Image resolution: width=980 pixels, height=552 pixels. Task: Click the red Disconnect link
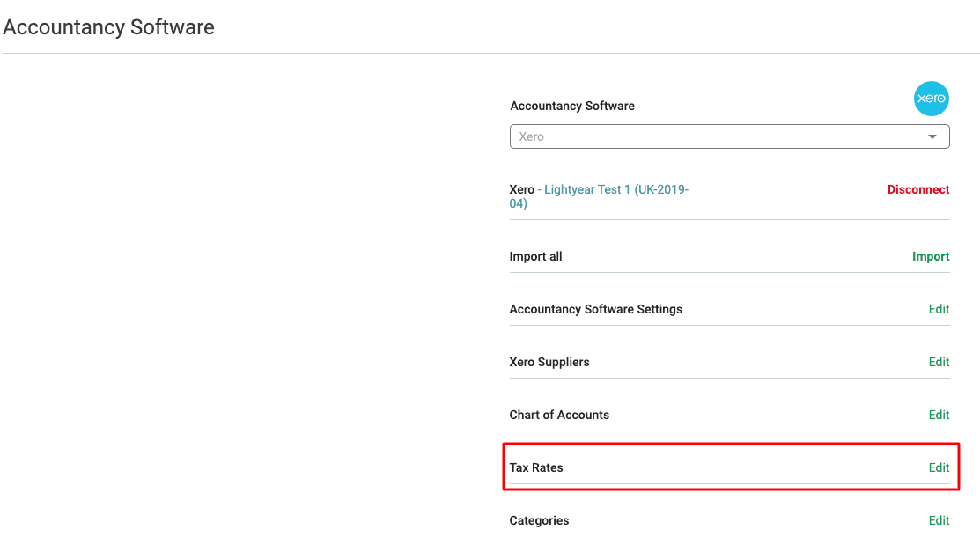(x=918, y=189)
